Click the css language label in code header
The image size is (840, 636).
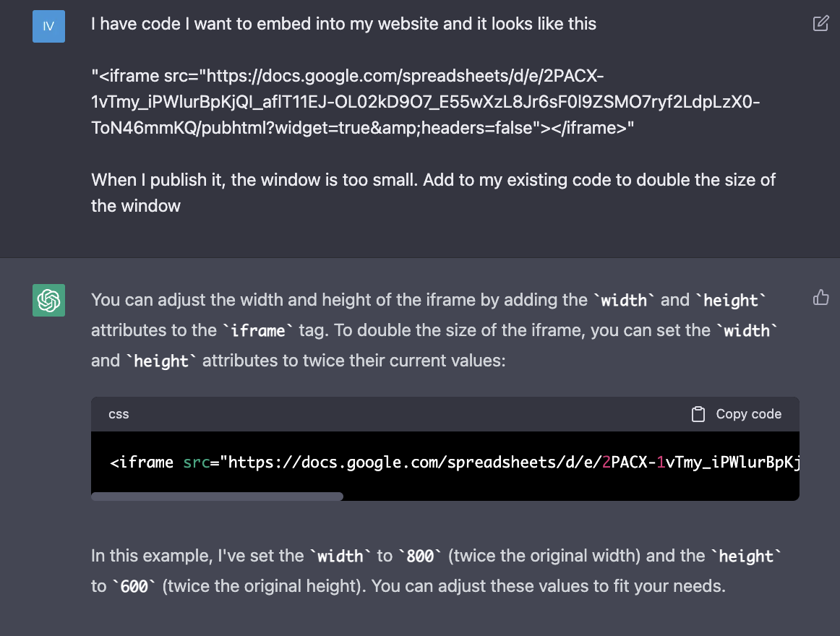pos(119,414)
